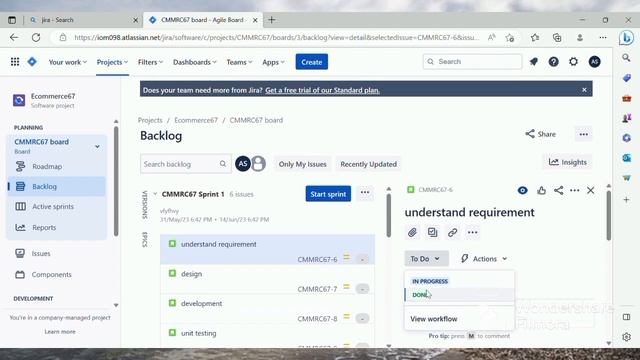Screen dimensions: 640x360
Task: Click the link issue icon
Action: click(x=452, y=232)
